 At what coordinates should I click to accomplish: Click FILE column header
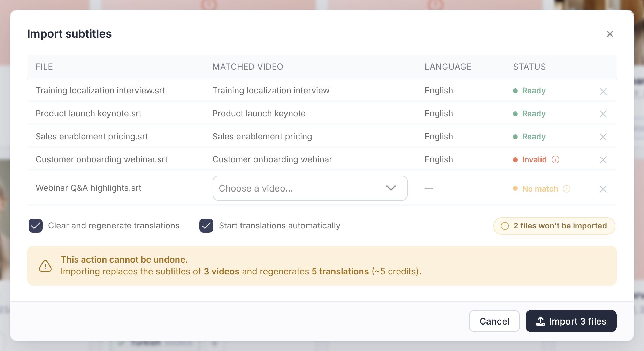tap(44, 67)
